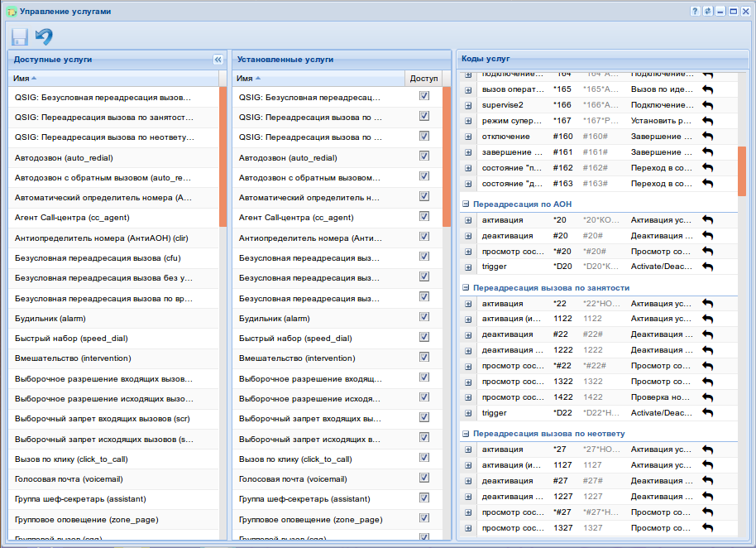Toggle Голосовая почта (voicemail) access checkbox
The image size is (756, 548).
(424, 478)
